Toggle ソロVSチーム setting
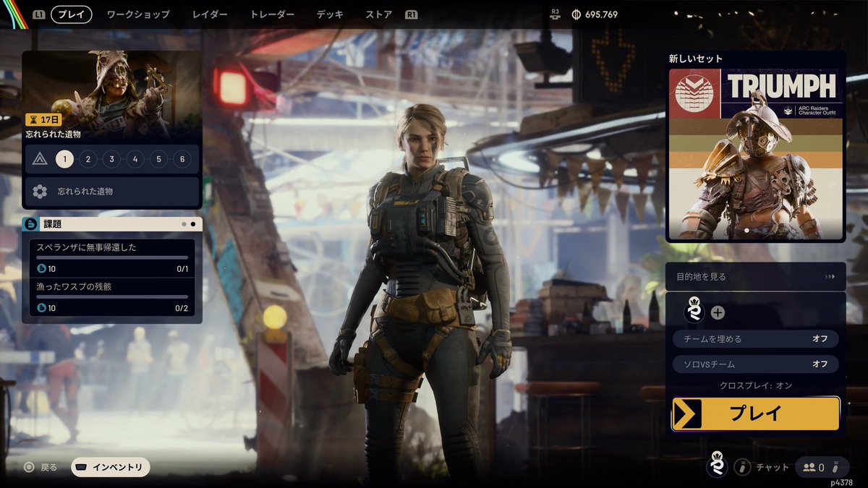868x488 pixels. (756, 364)
